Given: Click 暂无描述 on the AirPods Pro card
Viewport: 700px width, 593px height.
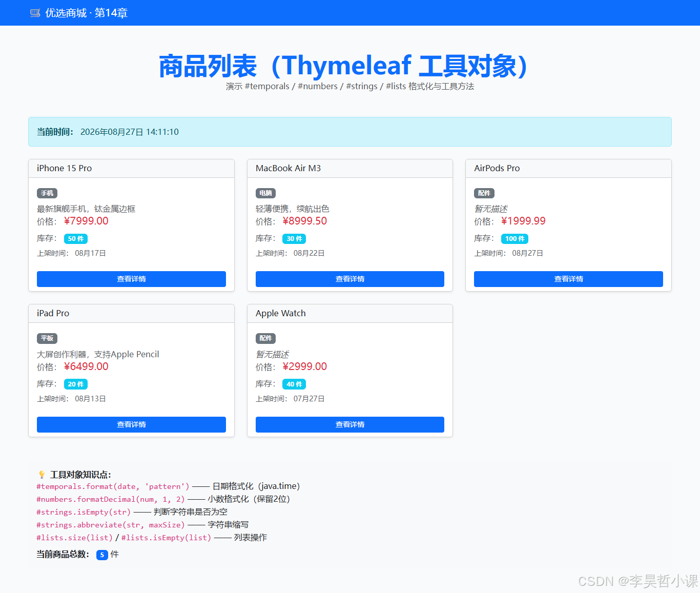Looking at the screenshot, I should 490,209.
